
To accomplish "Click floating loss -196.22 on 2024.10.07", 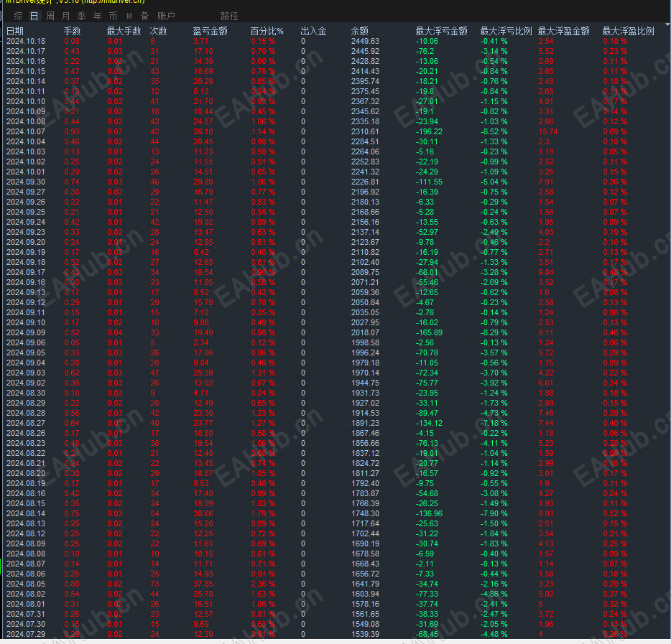I will pyautogui.click(x=429, y=131).
